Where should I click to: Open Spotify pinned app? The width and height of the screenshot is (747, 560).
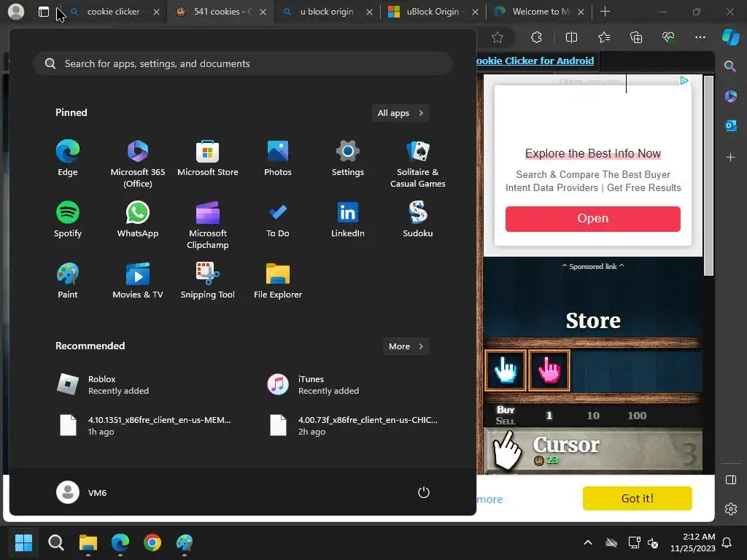coord(68,219)
